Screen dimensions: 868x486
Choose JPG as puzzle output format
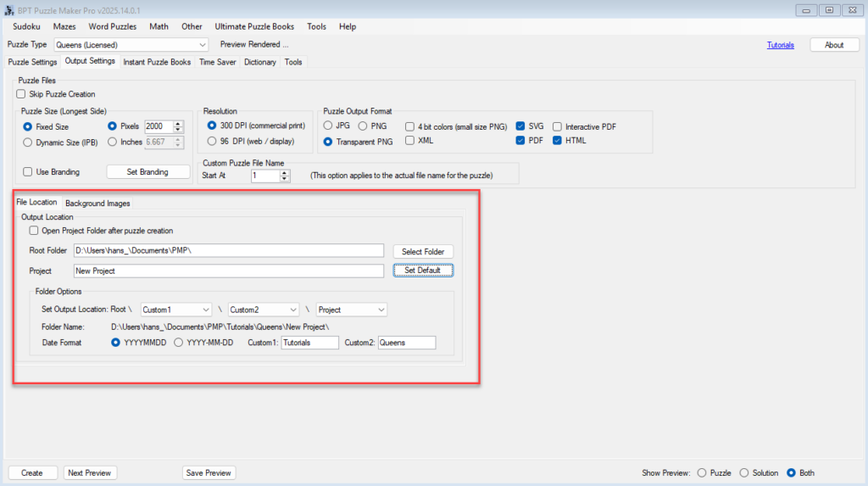329,126
